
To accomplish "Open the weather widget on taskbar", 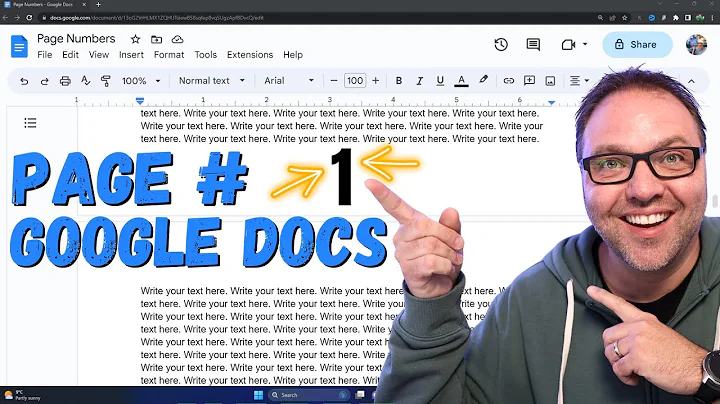I will [22, 395].
